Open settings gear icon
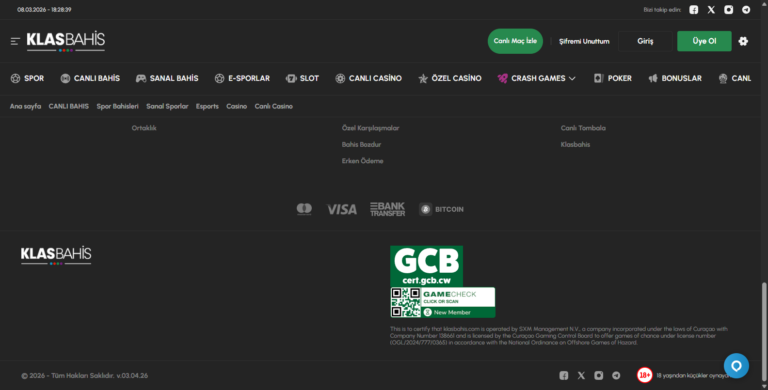This screenshot has width=768, height=390. [743, 41]
